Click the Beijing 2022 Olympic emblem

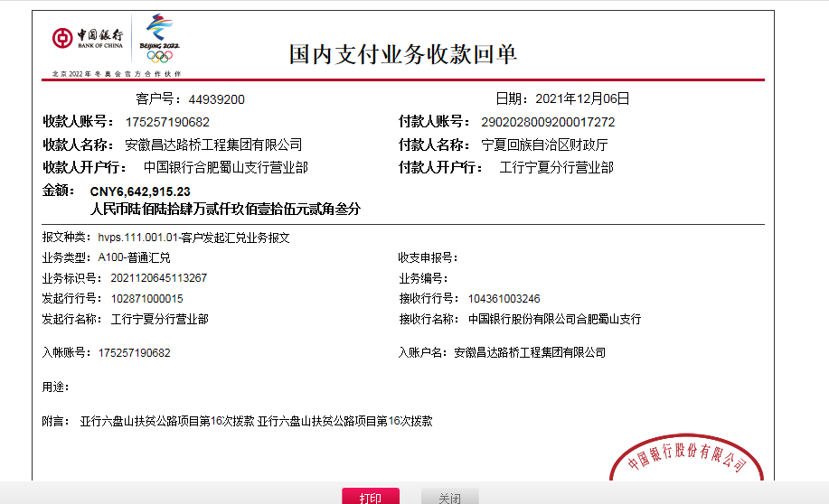point(160,38)
